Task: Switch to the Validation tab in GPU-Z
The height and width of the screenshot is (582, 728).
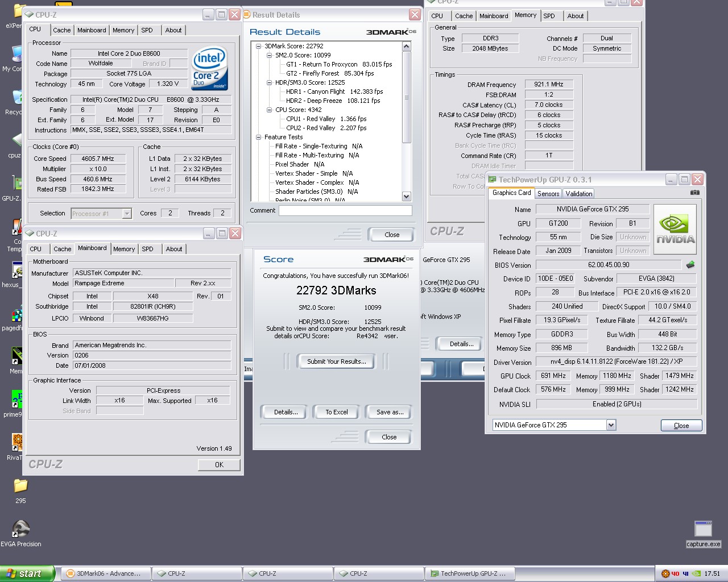Action: pyautogui.click(x=579, y=194)
